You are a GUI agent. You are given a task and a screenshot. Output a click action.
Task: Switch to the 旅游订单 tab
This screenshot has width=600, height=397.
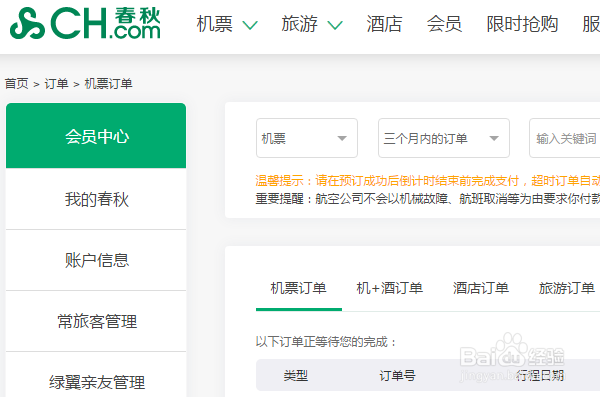[x=567, y=288]
